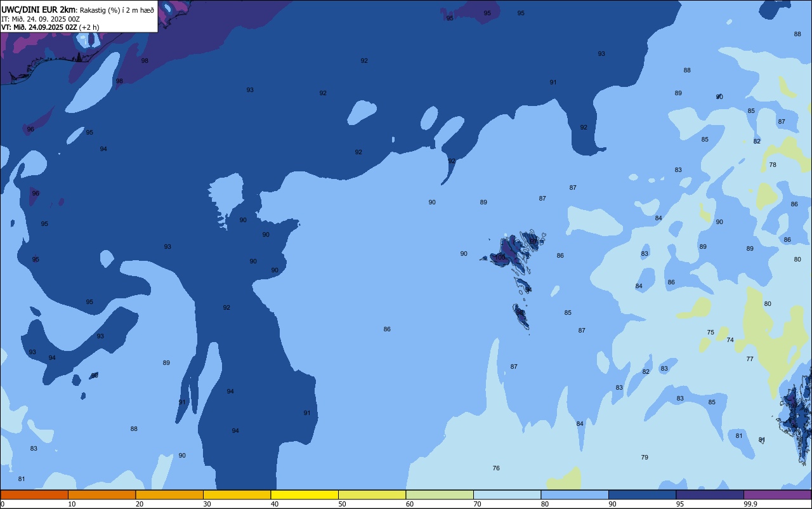Click the dark orange 0–10 legend swatch
Viewport: 812px width, 509px height.
(34, 494)
